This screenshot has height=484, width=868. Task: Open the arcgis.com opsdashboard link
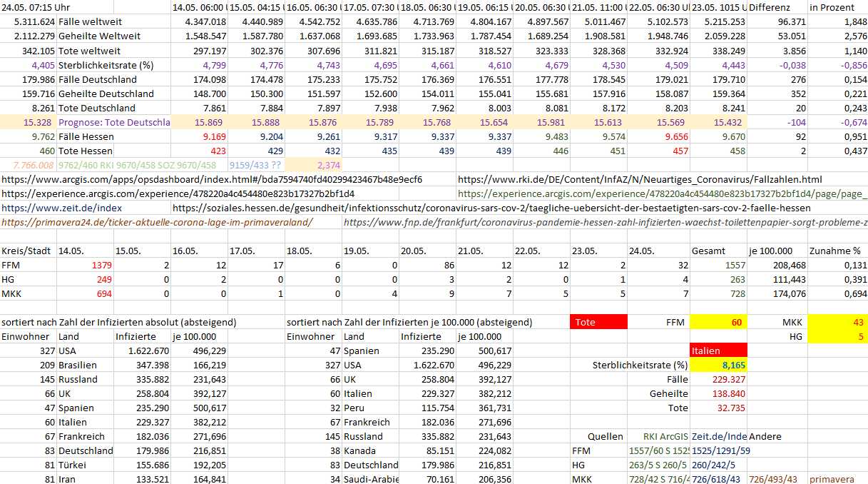212,179
